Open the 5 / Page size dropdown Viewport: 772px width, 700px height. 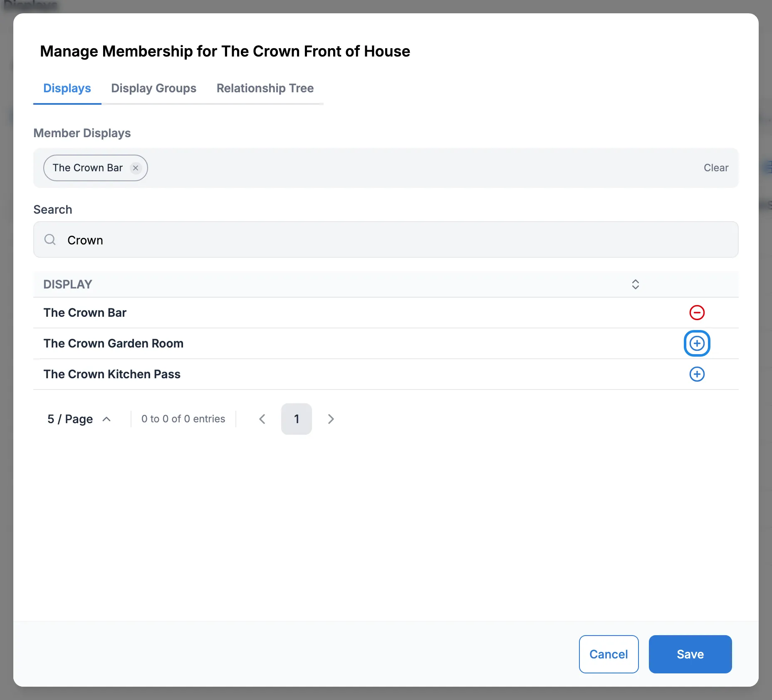coord(79,419)
